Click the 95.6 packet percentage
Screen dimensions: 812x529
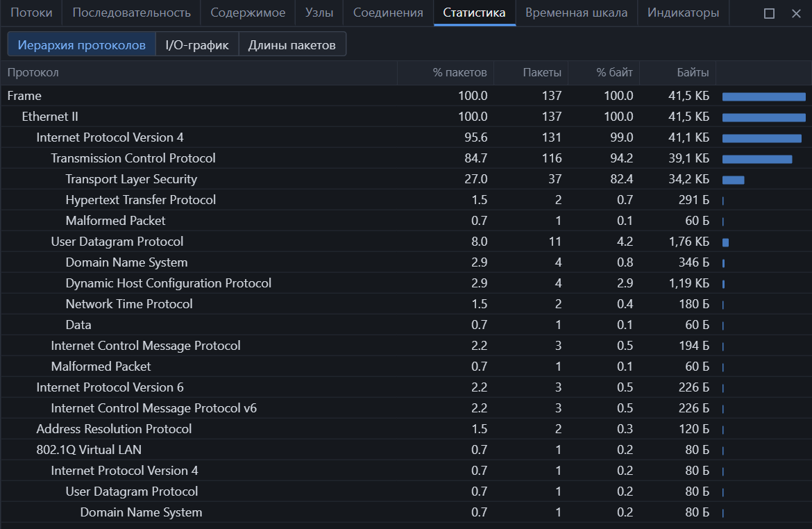[476, 137]
